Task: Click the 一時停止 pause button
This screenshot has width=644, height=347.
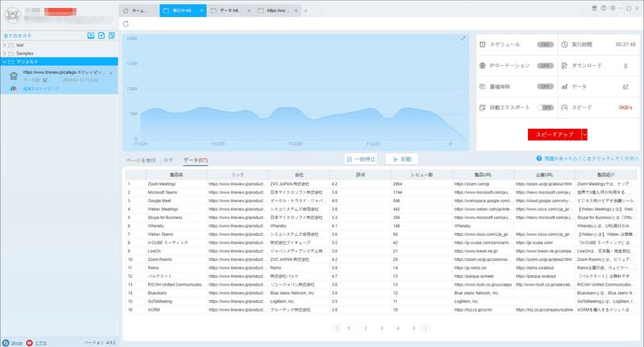Action: (x=361, y=159)
